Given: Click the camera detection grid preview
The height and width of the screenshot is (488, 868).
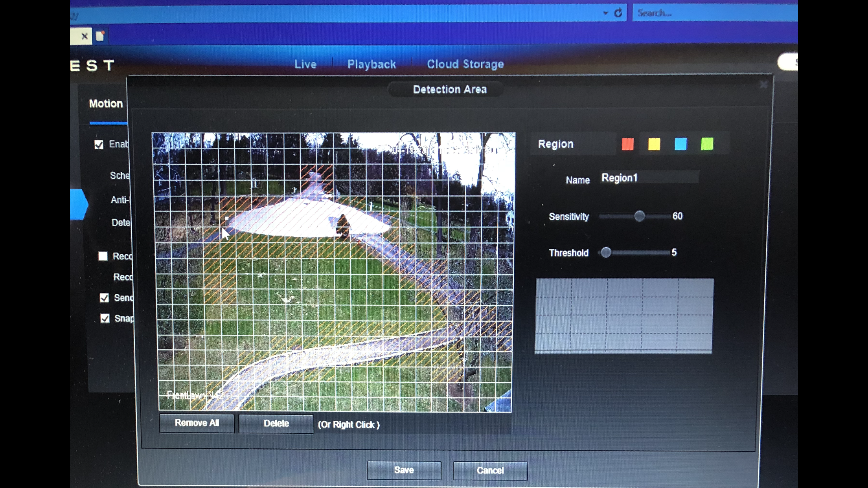Looking at the screenshot, I should click(x=333, y=272).
